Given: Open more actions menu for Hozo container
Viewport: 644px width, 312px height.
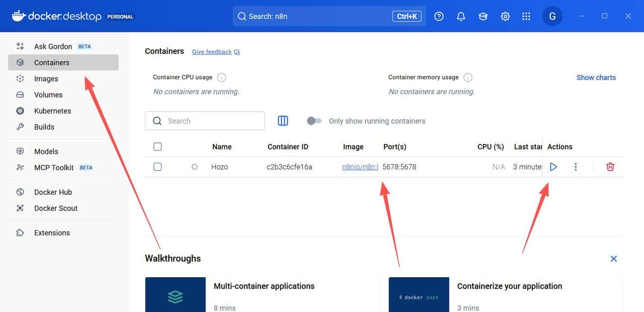Looking at the screenshot, I should [576, 167].
